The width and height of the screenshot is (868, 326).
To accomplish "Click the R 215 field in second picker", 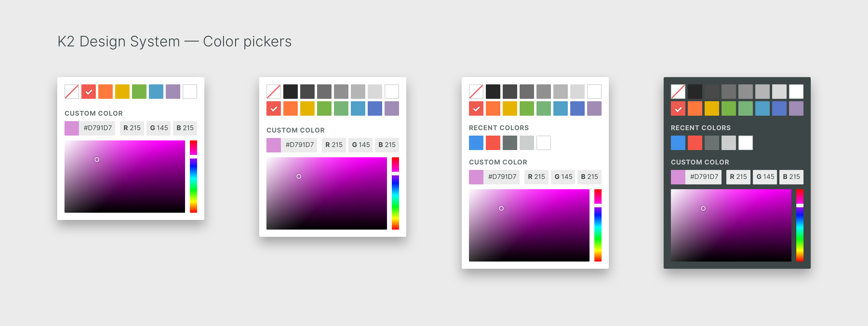I will [334, 145].
